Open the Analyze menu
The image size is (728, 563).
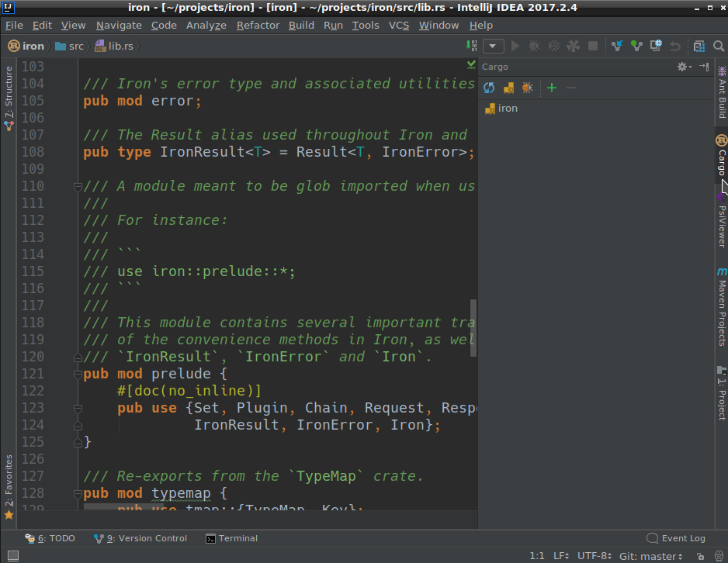[x=206, y=26]
